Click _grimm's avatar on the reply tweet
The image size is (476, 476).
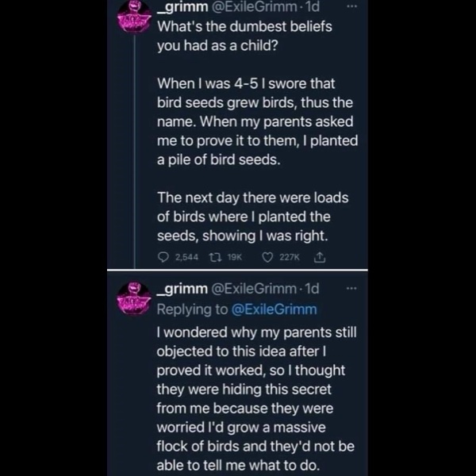[x=135, y=298]
